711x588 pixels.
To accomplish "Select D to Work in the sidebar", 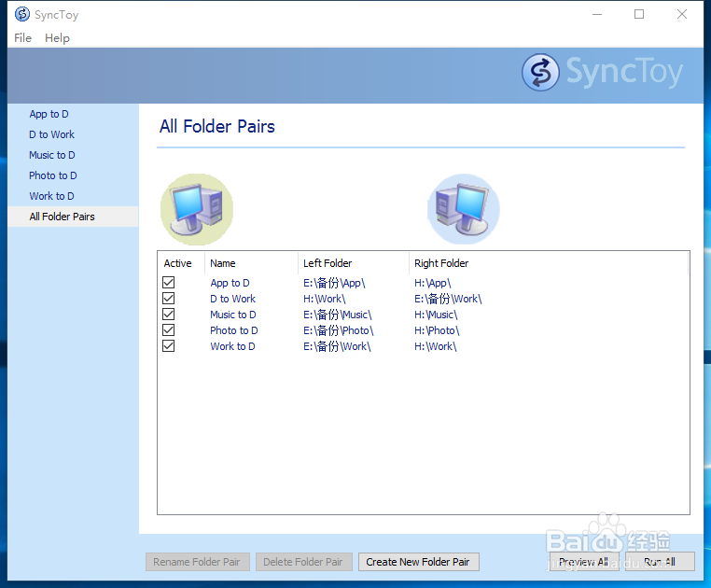I will (x=51, y=134).
